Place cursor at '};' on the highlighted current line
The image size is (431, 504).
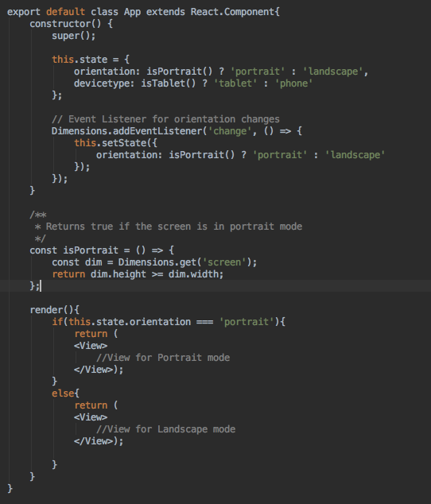pyautogui.click(x=34, y=285)
